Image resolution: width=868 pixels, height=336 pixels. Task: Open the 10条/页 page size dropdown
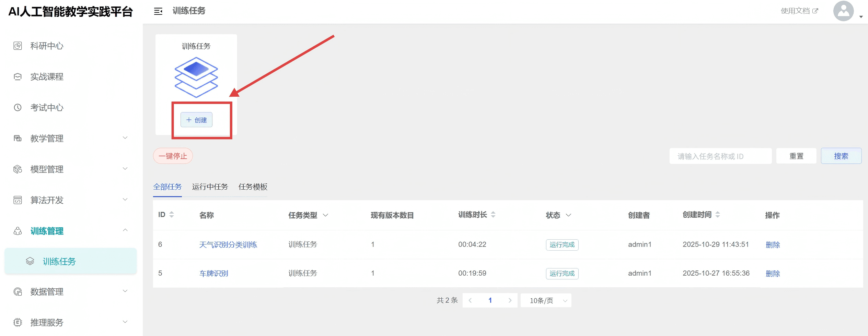pyautogui.click(x=546, y=301)
